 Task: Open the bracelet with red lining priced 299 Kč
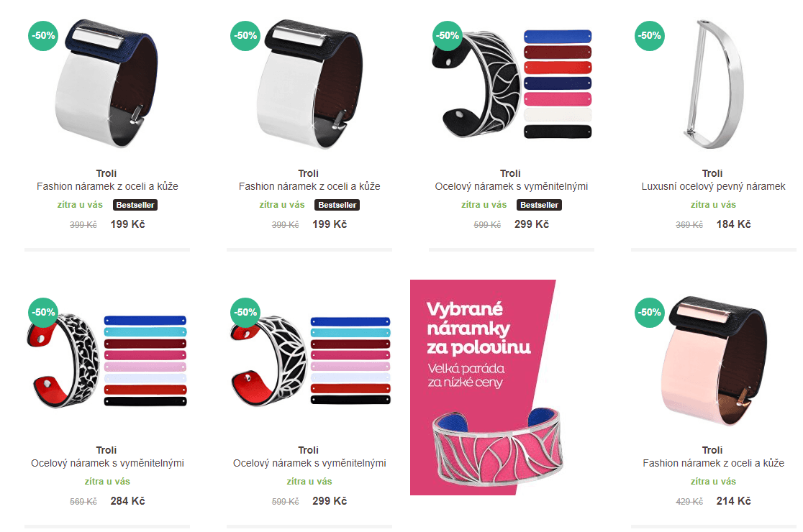[x=310, y=361]
